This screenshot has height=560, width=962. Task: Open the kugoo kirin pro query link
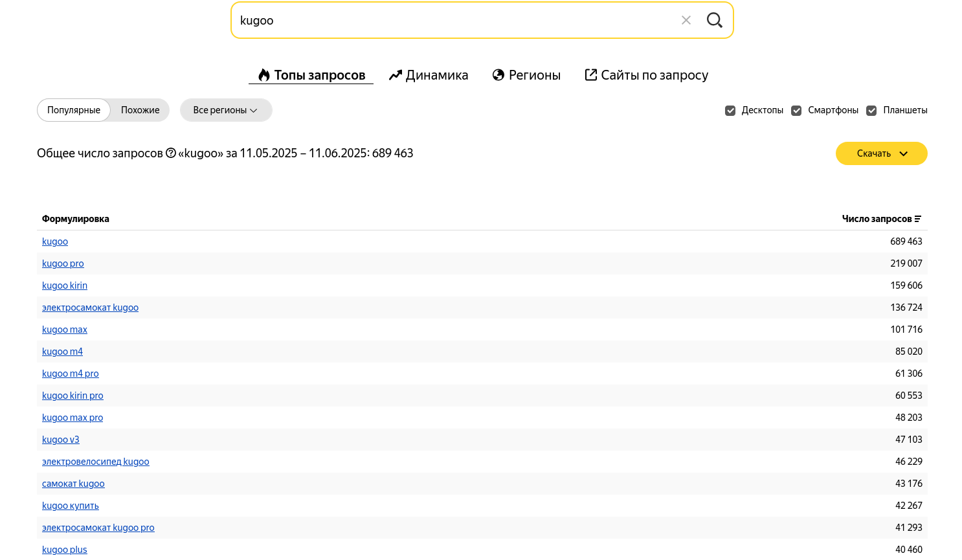pos(73,396)
